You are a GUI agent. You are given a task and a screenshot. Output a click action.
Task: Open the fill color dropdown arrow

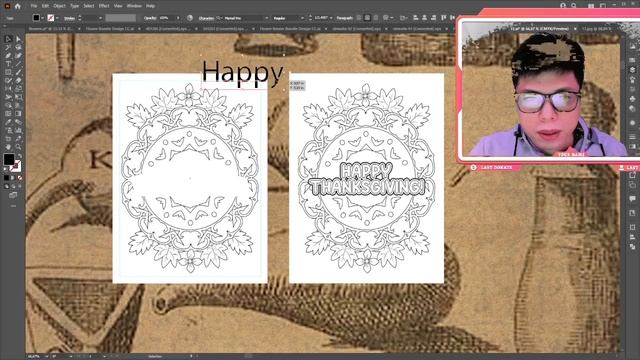[x=42, y=18]
